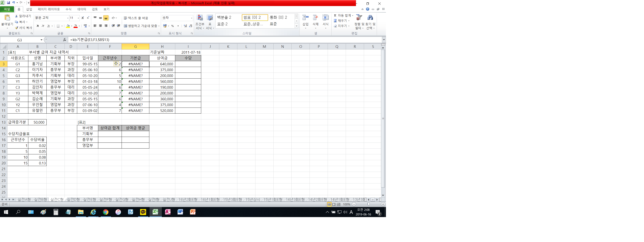This screenshot has height=242, width=644.
Task: Click the conditional formatting icon
Action: click(x=200, y=18)
